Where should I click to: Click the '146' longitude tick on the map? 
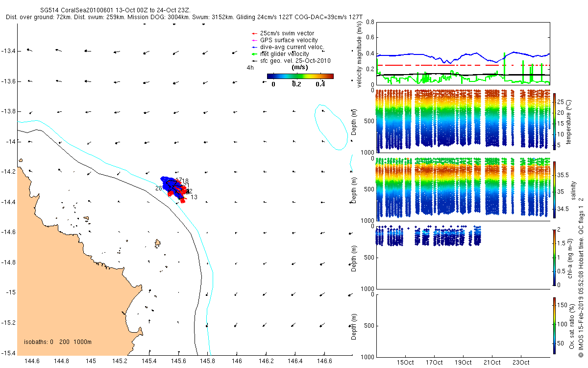point(237,361)
